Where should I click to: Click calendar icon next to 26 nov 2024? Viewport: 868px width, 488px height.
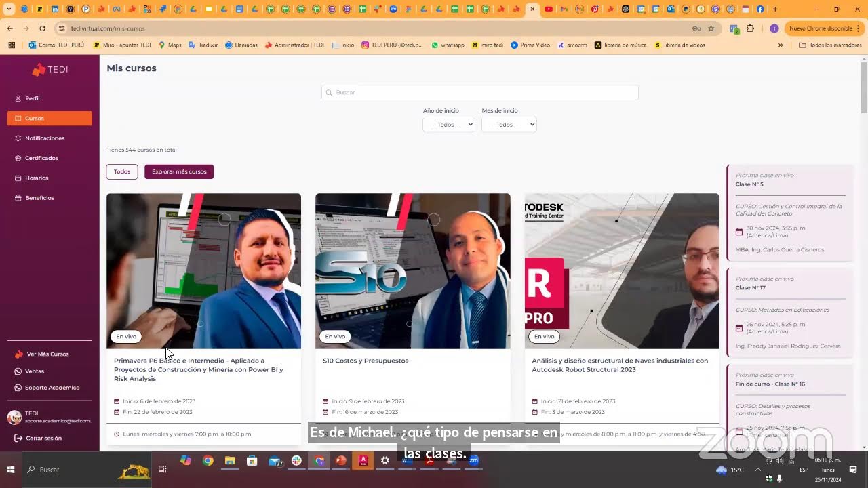tap(739, 328)
